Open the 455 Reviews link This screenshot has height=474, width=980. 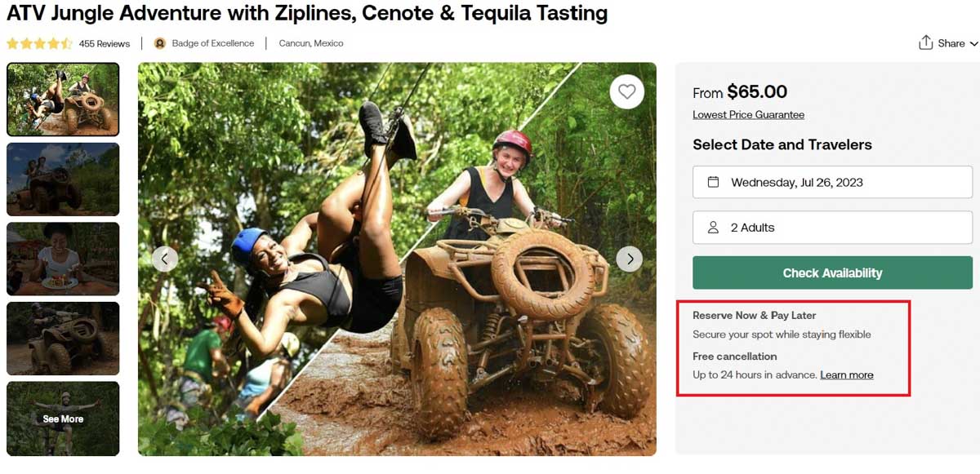pyautogui.click(x=105, y=43)
